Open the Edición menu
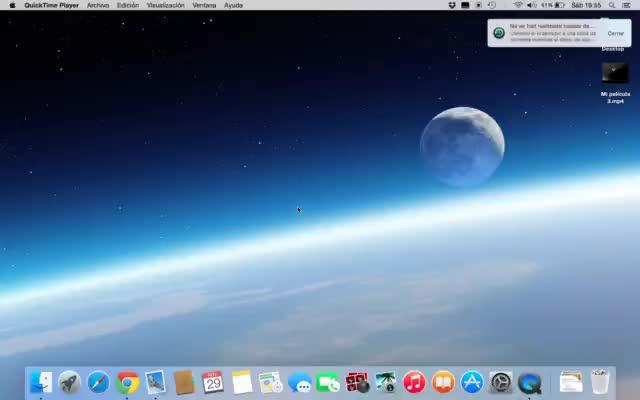The width and height of the screenshot is (640, 400). [128, 5]
